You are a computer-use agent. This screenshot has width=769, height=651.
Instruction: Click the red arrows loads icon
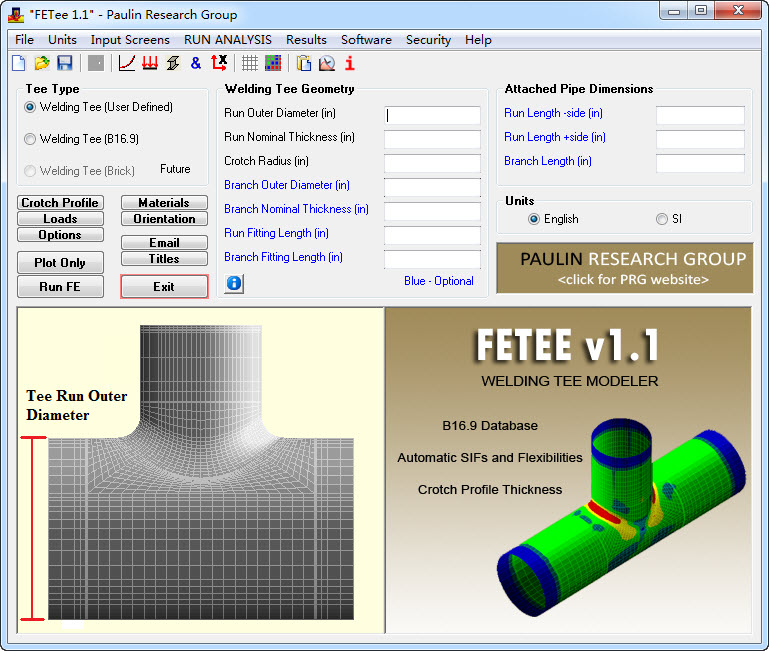coord(150,63)
